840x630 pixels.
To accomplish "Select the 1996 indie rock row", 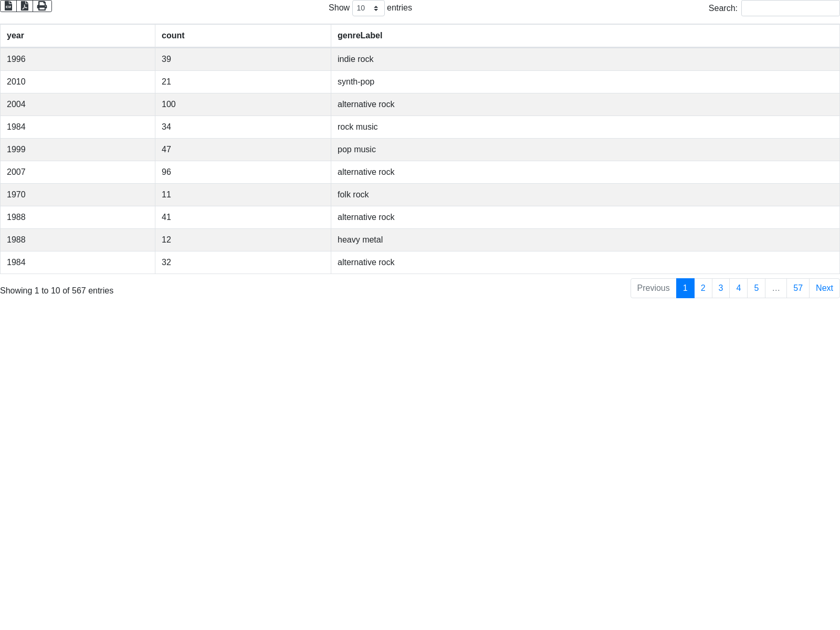I will pos(355,59).
